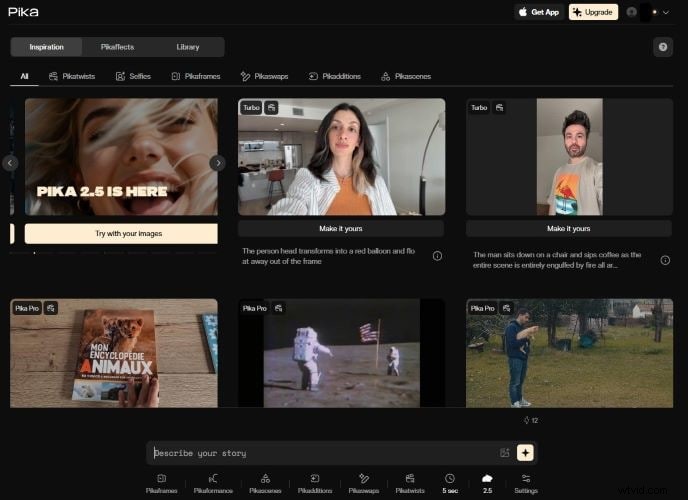Click the image upload icon in prompt box

point(505,453)
